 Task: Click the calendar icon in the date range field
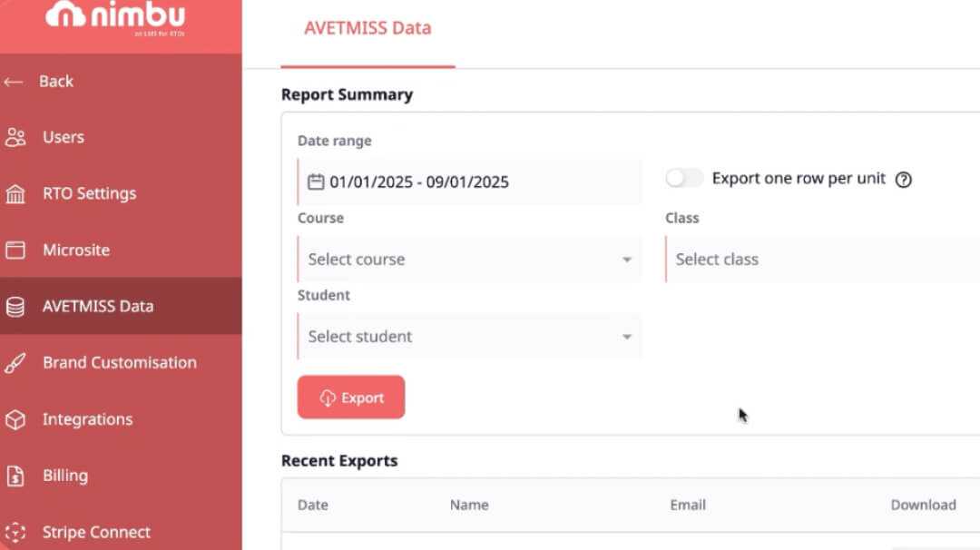[315, 181]
